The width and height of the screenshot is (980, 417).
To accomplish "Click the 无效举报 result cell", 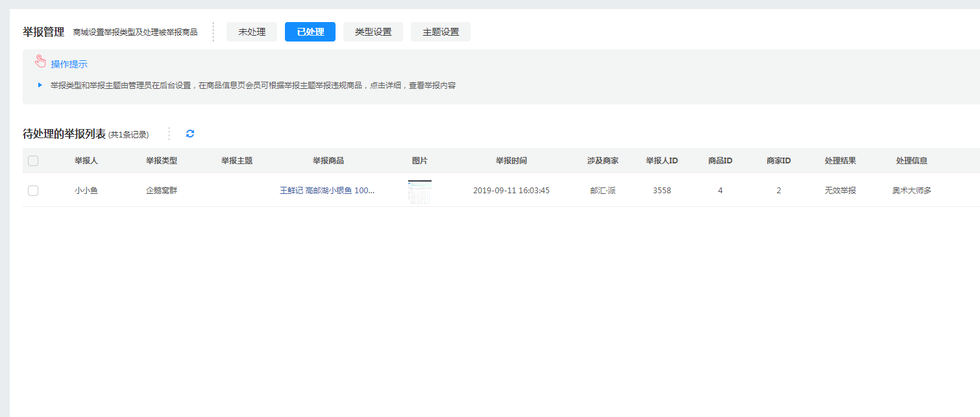I will coord(840,191).
